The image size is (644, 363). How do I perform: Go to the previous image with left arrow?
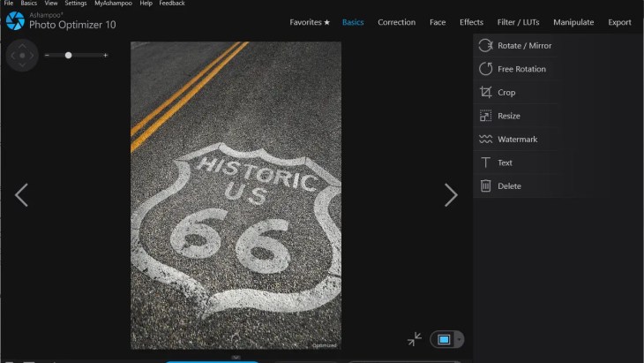(21, 195)
